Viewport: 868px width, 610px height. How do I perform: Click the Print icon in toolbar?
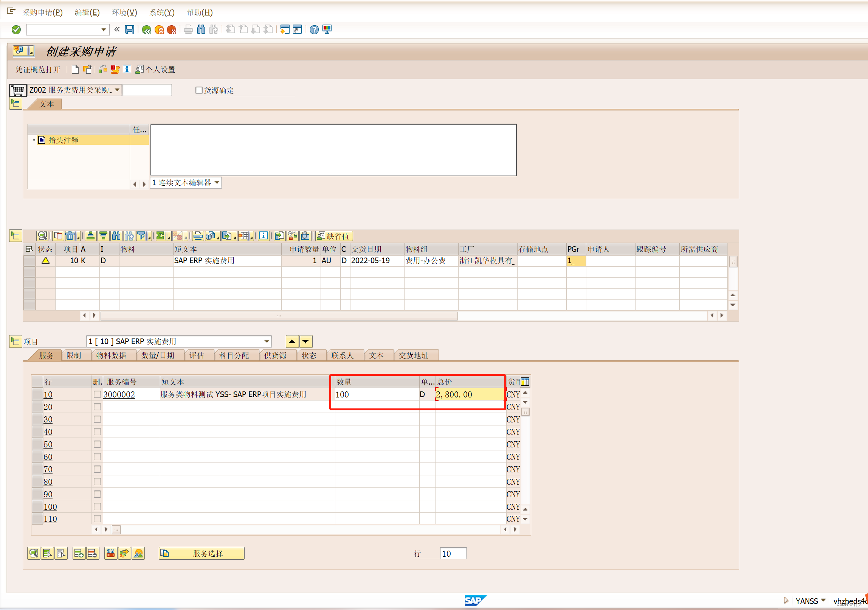pyautogui.click(x=188, y=29)
